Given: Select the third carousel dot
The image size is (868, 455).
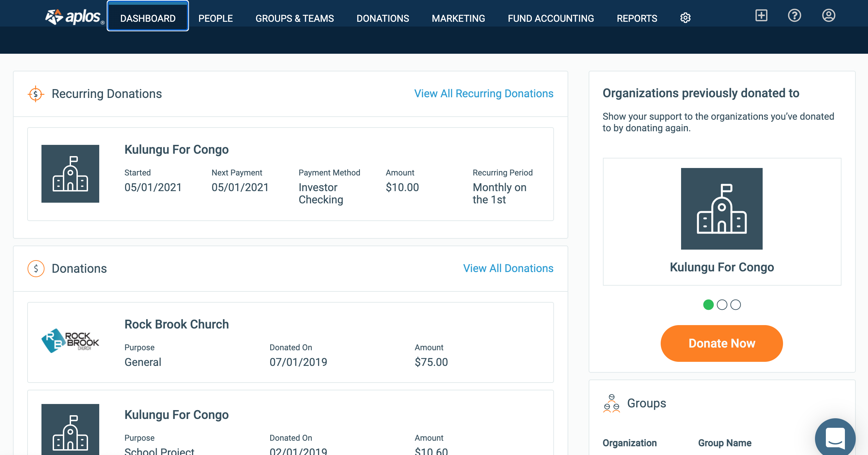Looking at the screenshot, I should [735, 305].
